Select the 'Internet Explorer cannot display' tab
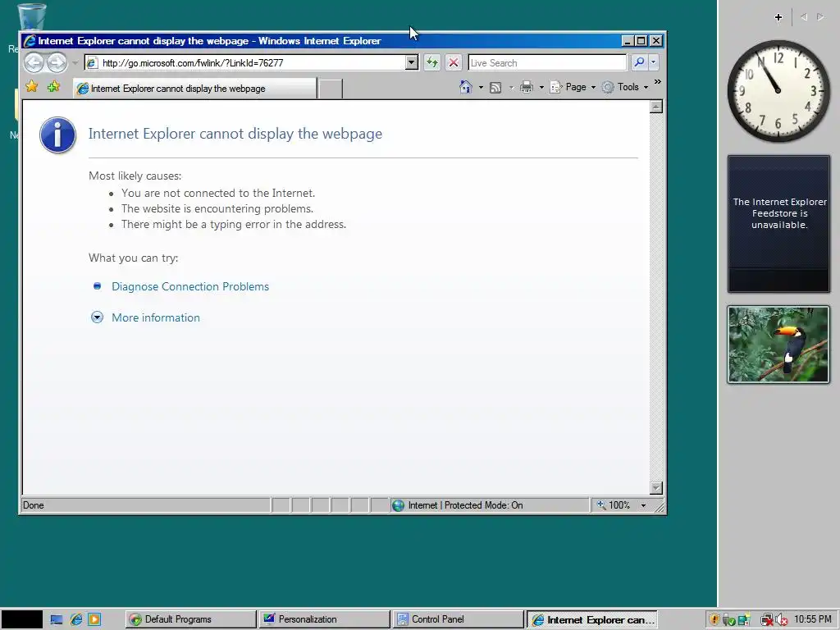 [x=195, y=89]
